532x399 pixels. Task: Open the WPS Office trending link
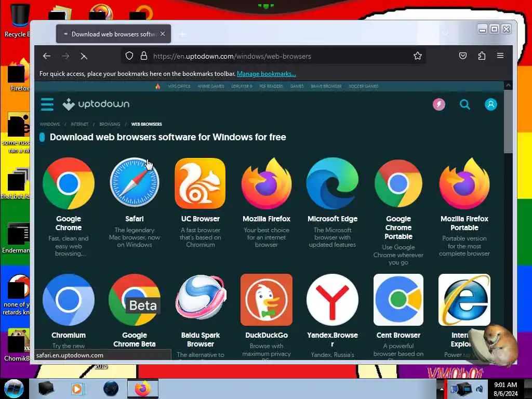pyautogui.click(x=179, y=86)
